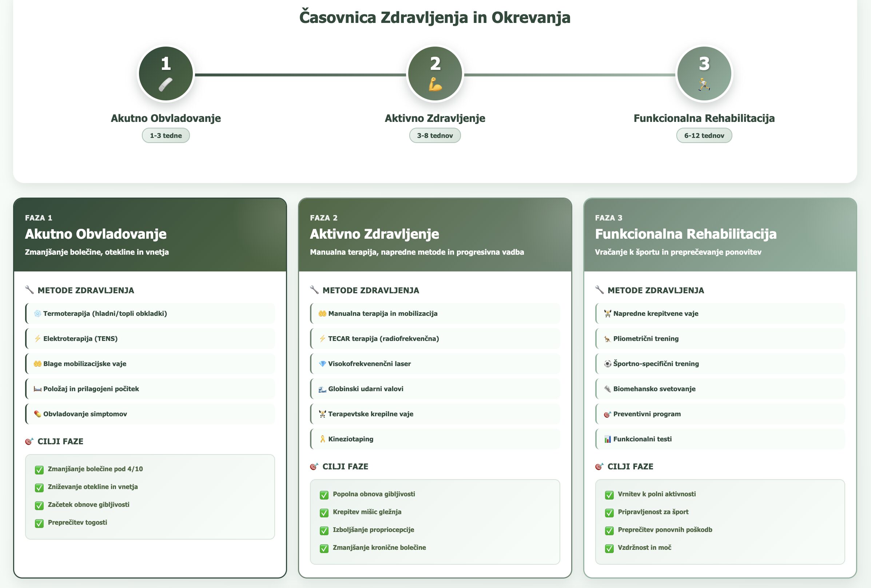Screen dimensions: 871x588
Task: Click the 'Funkcionalna Rehabilitacija' label under the timeline
Action: (x=704, y=118)
